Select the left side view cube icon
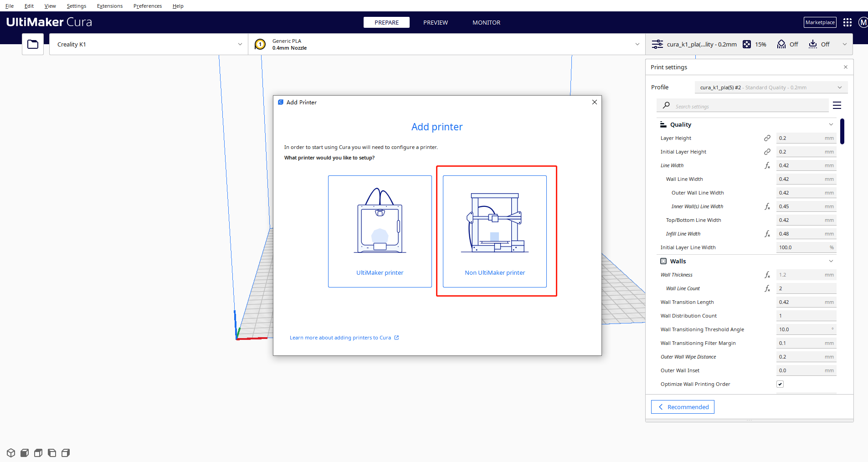This screenshot has width=868, height=462. [x=52, y=453]
